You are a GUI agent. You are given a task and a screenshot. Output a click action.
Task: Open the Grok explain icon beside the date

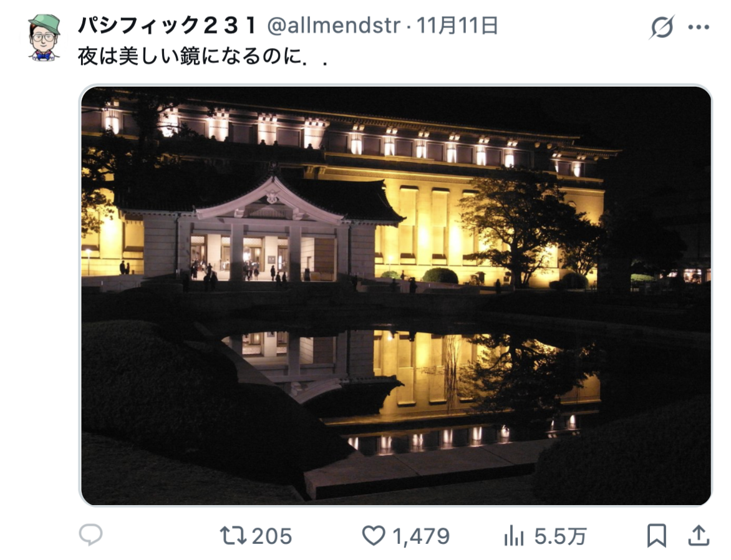pyautogui.click(x=662, y=27)
